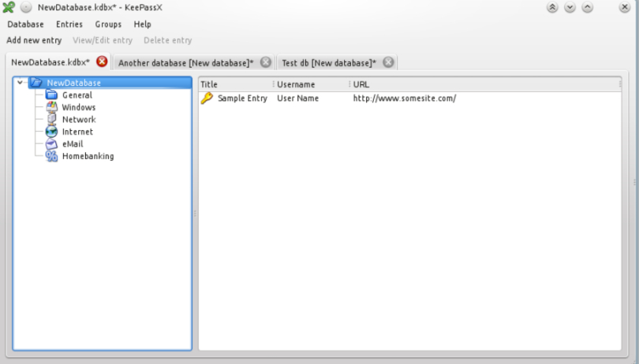Click the eMail group icon
Screen dimensions: 639x364
(x=51, y=144)
